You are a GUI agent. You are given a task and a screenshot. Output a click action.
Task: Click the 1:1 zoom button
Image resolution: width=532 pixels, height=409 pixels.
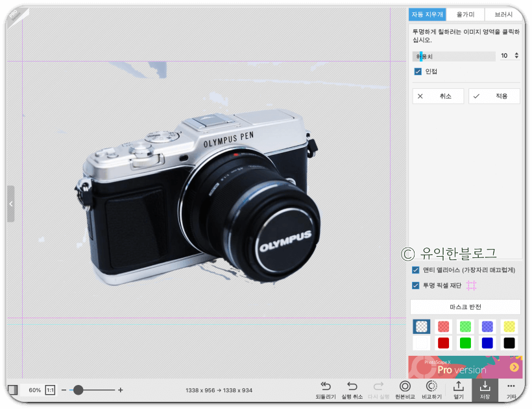(x=50, y=390)
